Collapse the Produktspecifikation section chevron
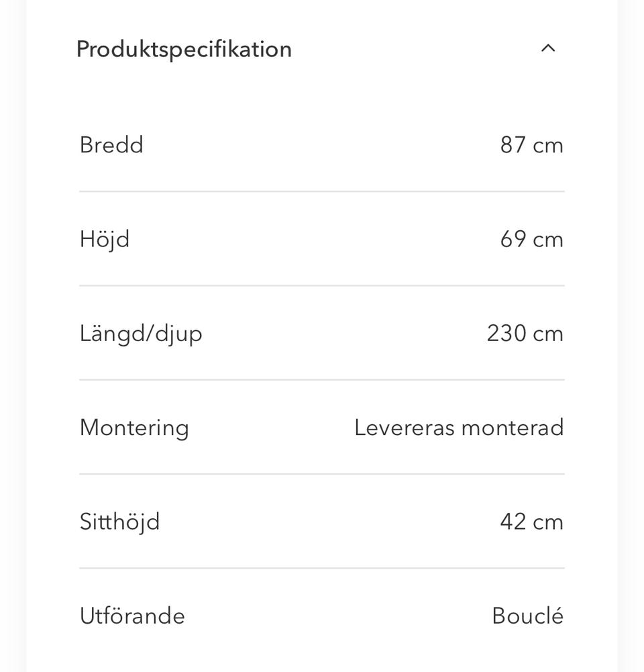The height and width of the screenshot is (672, 644). (x=548, y=48)
